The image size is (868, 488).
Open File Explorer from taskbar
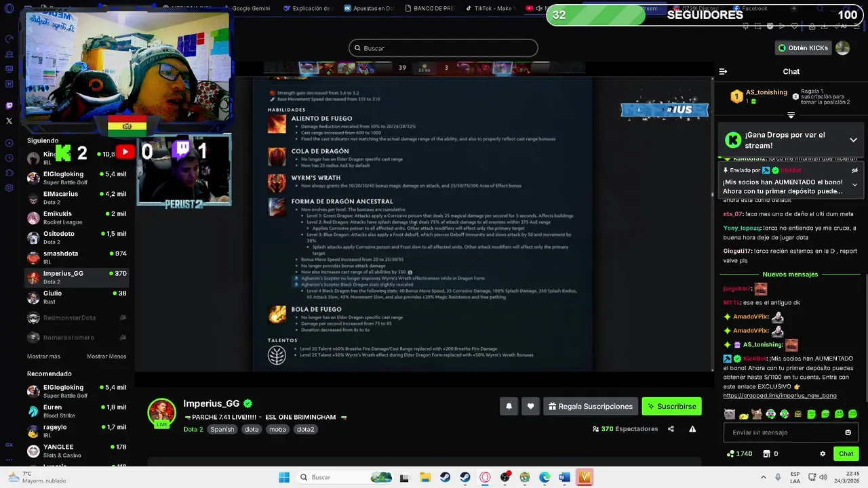(425, 477)
